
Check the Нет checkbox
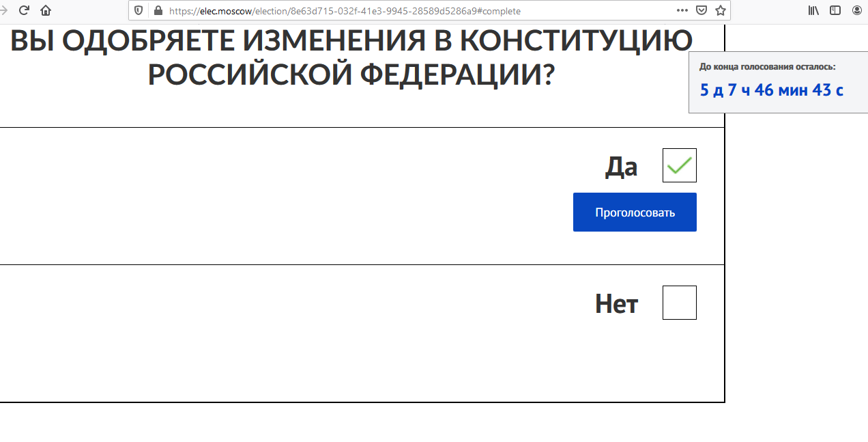click(680, 303)
